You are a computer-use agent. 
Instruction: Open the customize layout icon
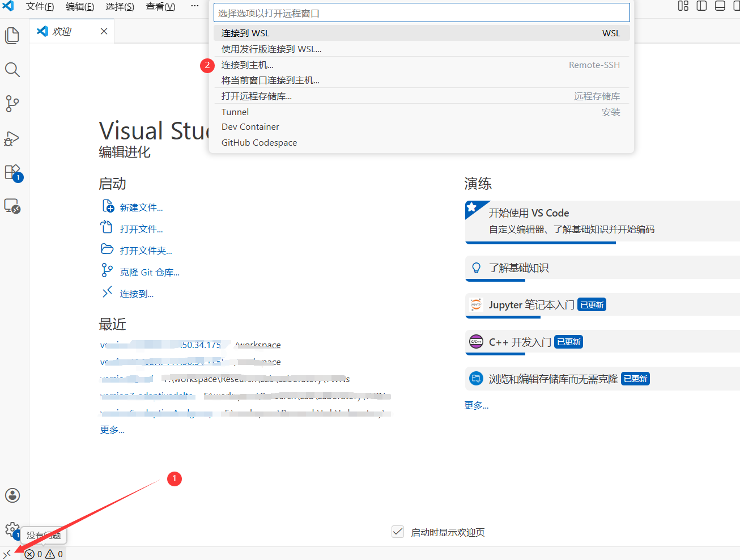coord(683,6)
